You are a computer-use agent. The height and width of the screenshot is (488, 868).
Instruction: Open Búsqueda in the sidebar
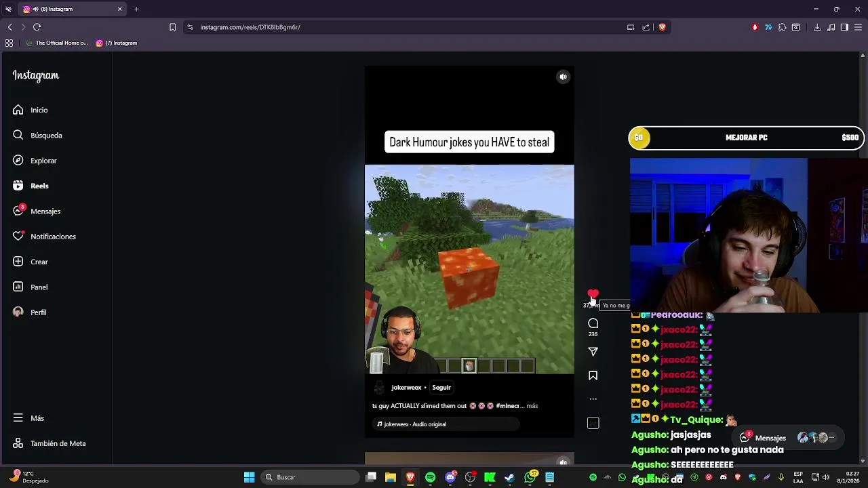(x=37, y=135)
